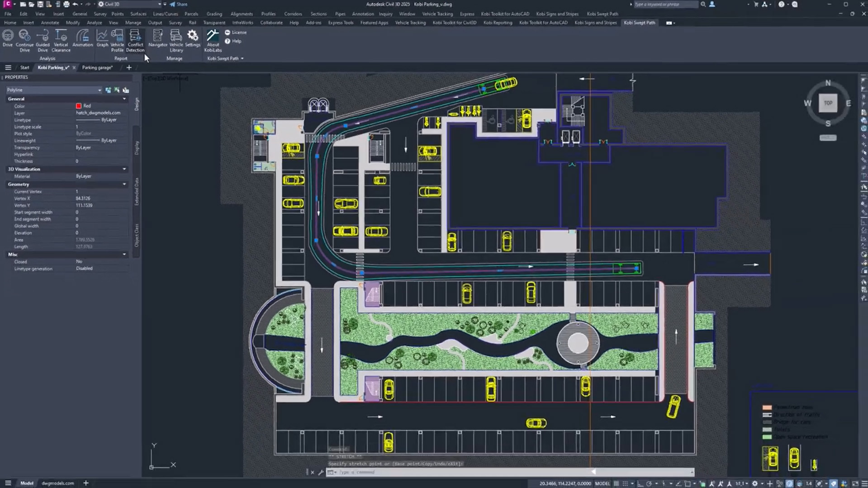Screen dimensions: 868x488
Task: Click the Help button in ribbon
Action: point(233,41)
